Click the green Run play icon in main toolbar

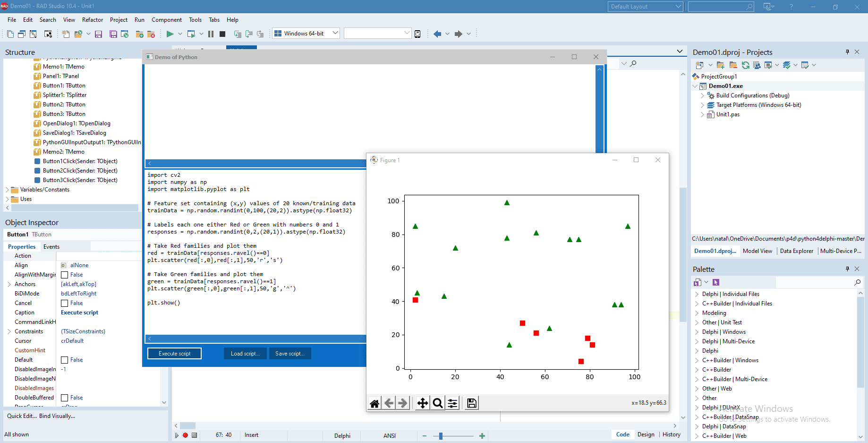point(170,34)
